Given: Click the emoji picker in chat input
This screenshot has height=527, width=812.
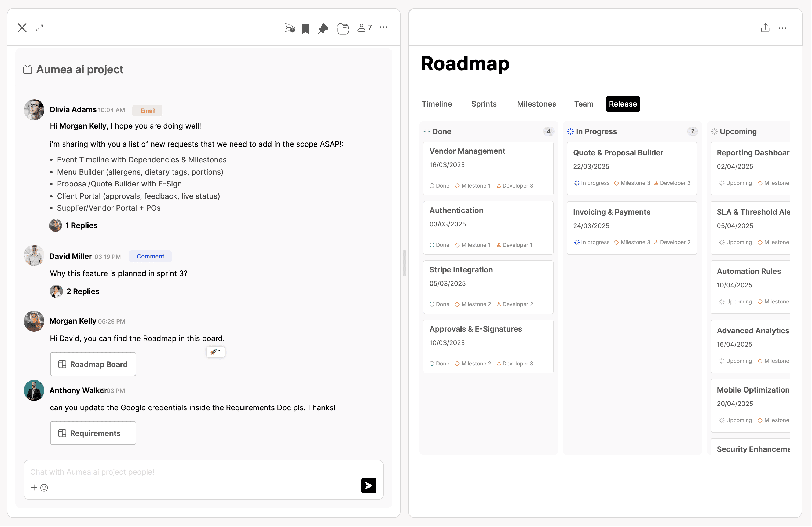Looking at the screenshot, I should (44, 488).
